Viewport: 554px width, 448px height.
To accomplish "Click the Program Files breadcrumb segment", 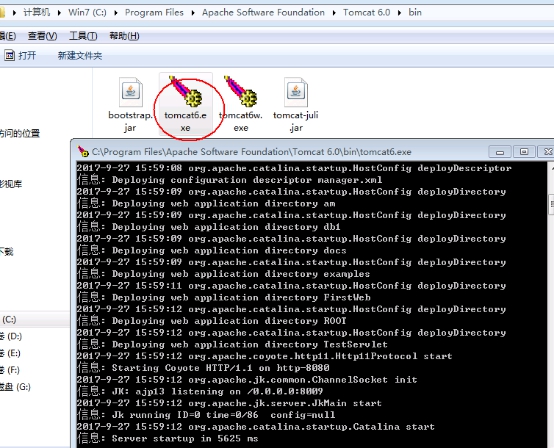I will pyautogui.click(x=154, y=12).
